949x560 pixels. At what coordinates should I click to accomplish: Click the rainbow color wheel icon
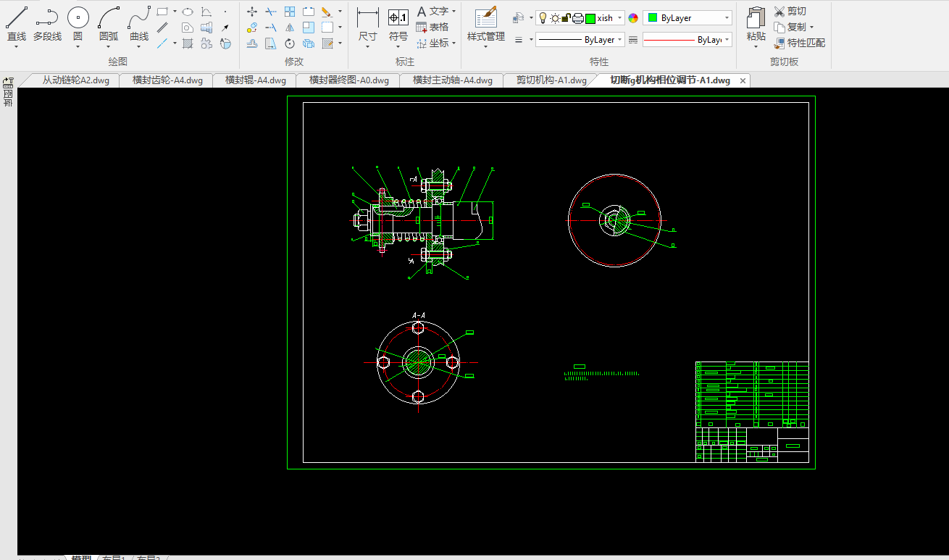633,18
